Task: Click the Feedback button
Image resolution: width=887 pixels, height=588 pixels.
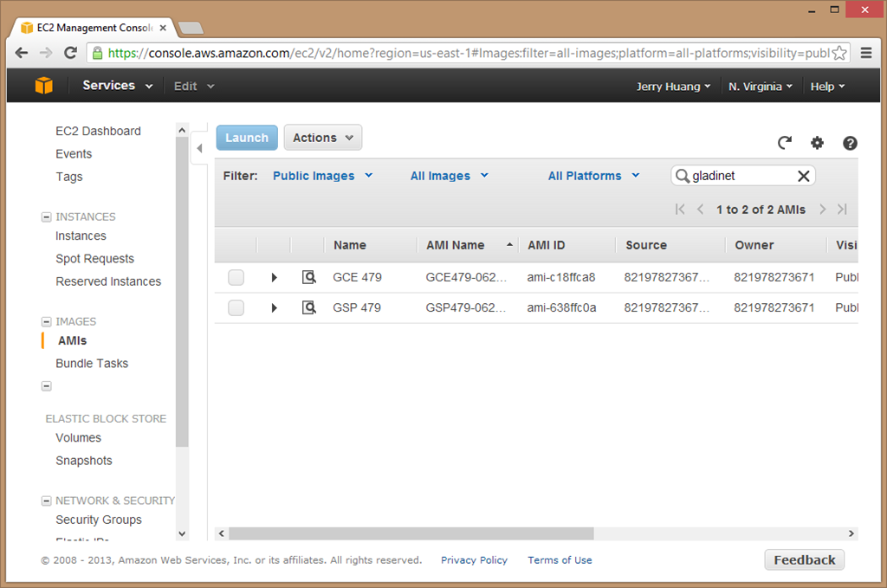Action: [805, 559]
